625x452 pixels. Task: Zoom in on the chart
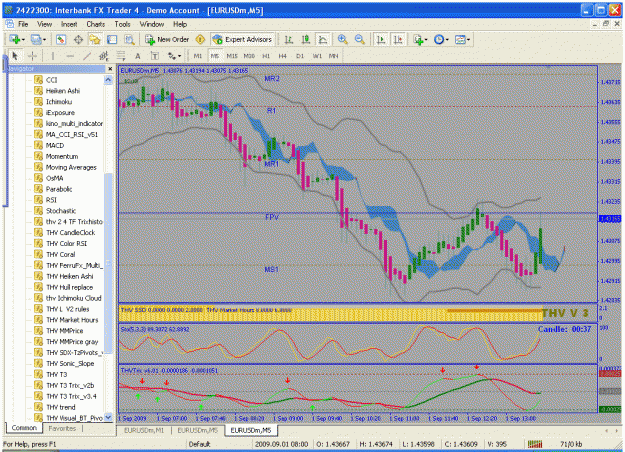point(342,39)
